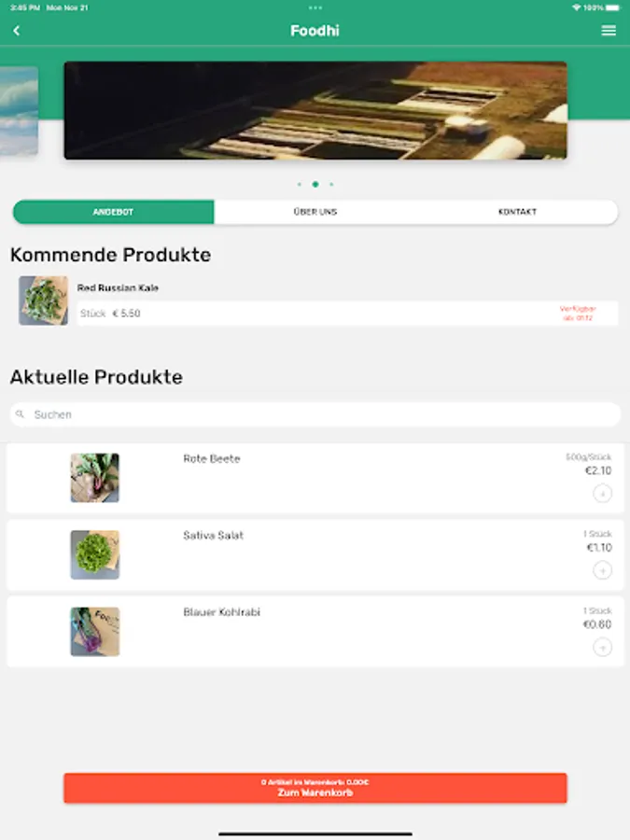Go back using the arrow icon
Image resolution: width=630 pixels, height=840 pixels.
point(17,31)
